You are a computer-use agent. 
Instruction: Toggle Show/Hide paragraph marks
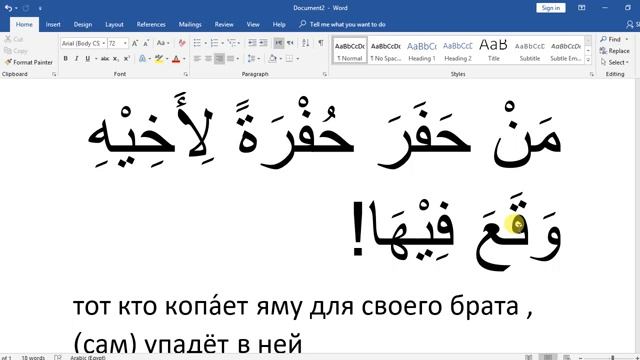tap(321, 43)
